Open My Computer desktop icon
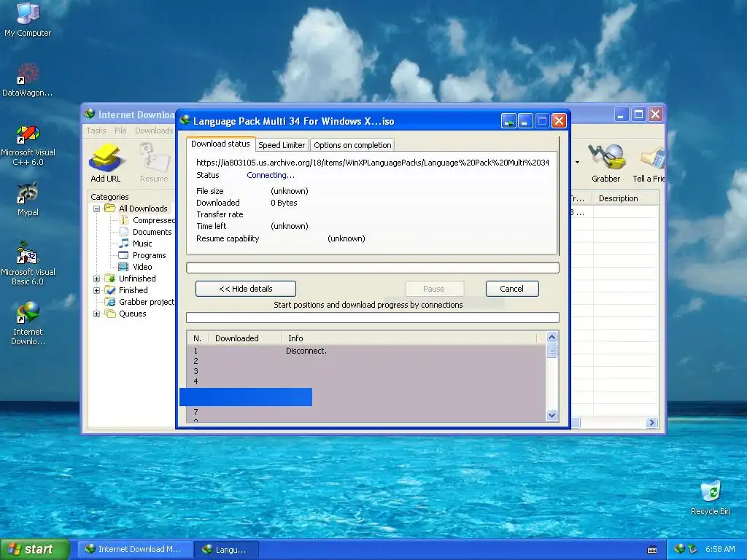747x560 pixels. tap(28, 19)
